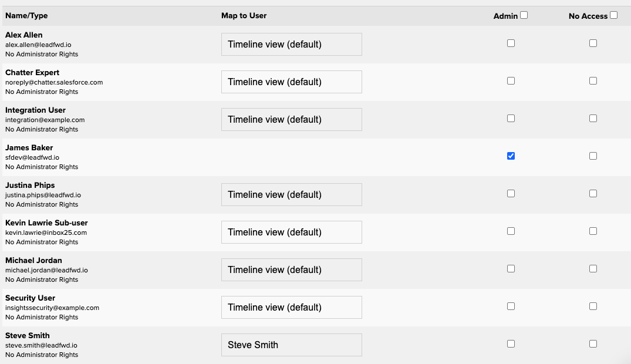
Task: Click the Name/Type column header
Action: point(26,16)
